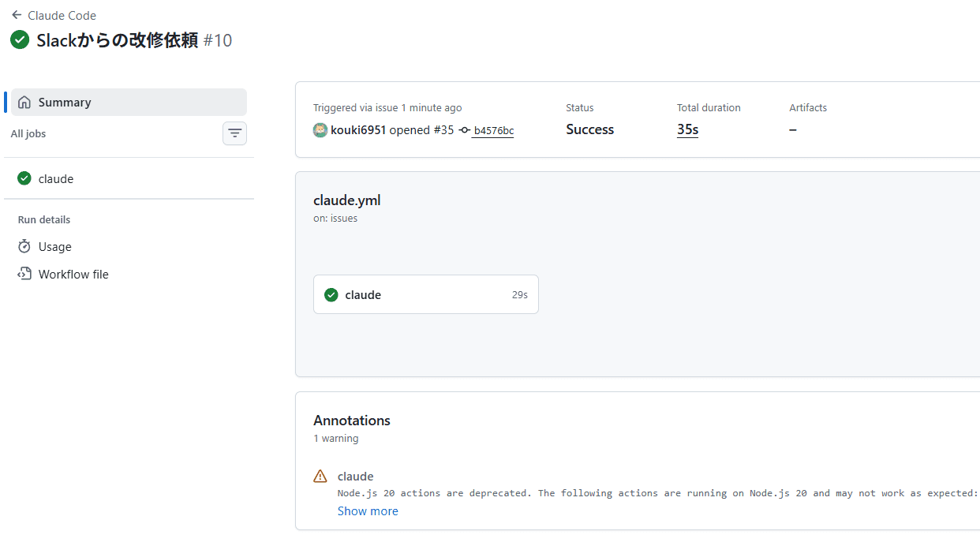Click the Node.js 20 deprecation warning message
The image size is (980, 546).
[x=658, y=493]
